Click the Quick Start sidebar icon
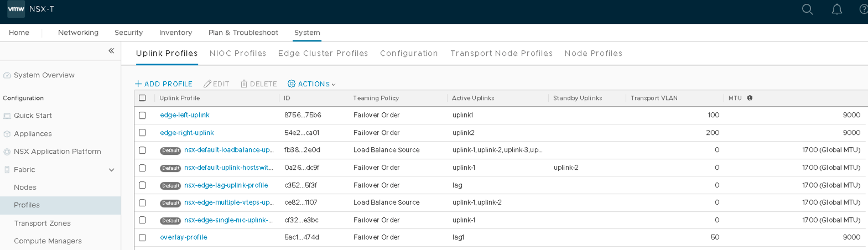 7,116
